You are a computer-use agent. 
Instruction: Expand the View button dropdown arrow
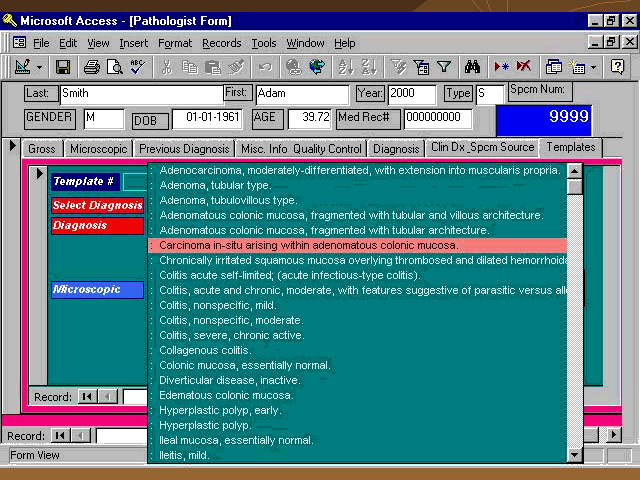point(40,67)
